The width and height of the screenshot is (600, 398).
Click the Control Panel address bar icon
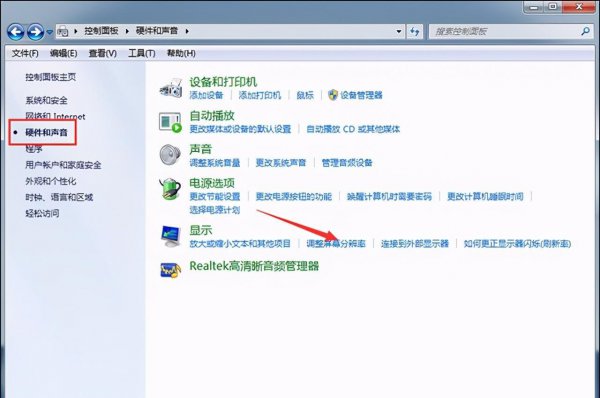coord(63,31)
